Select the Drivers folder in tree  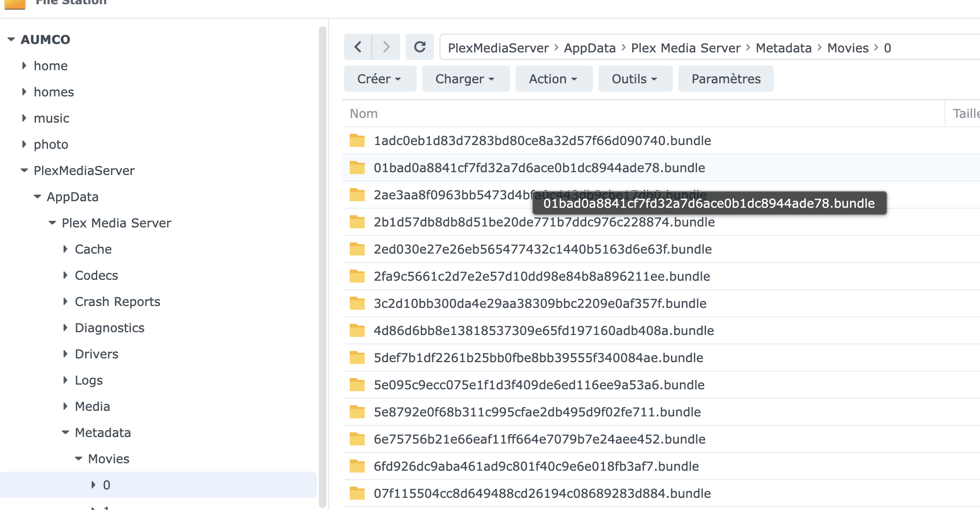tap(96, 354)
